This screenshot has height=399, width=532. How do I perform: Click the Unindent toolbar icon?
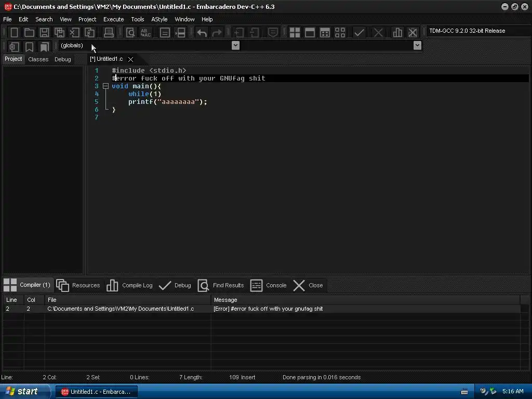tap(254, 33)
